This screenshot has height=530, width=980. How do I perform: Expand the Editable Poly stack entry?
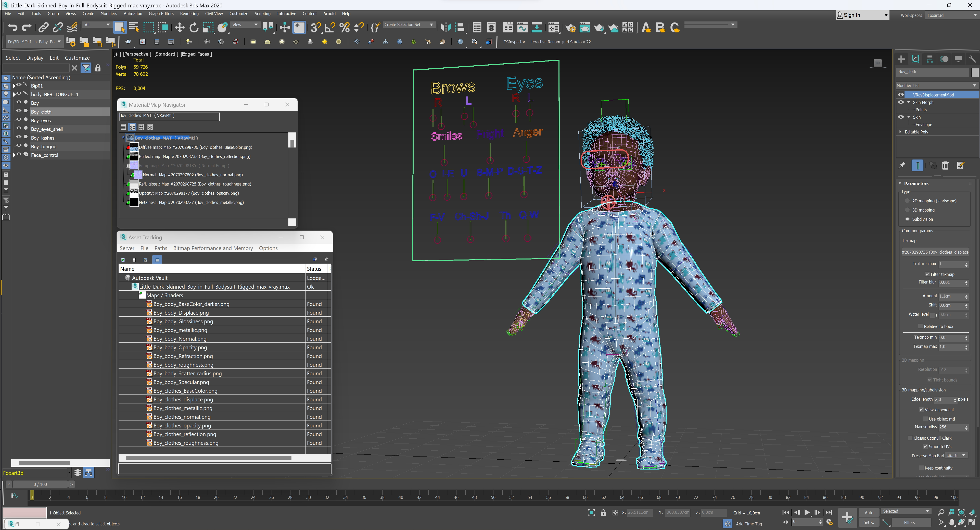(900, 132)
